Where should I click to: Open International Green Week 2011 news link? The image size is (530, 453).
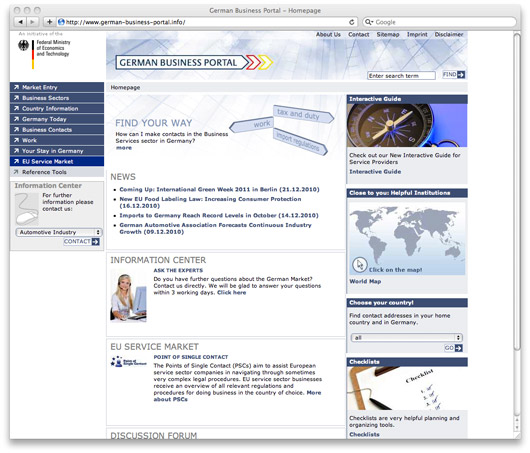point(219,189)
